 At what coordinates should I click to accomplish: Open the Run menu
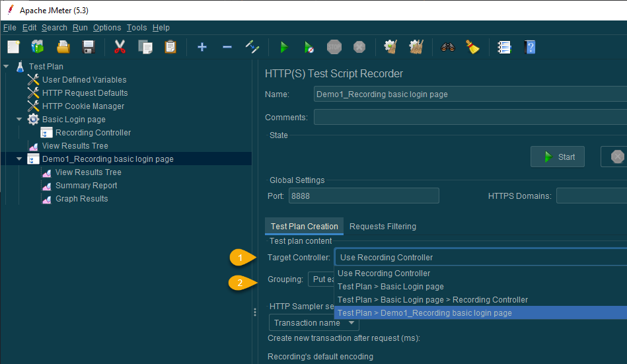pyautogui.click(x=80, y=28)
